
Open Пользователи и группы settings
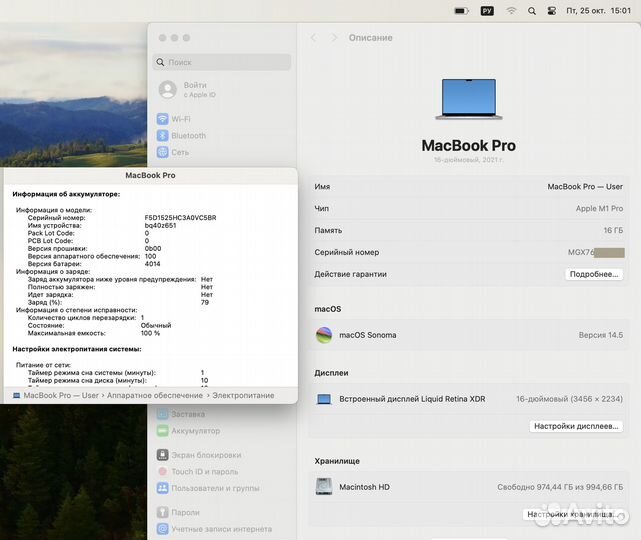pos(214,489)
